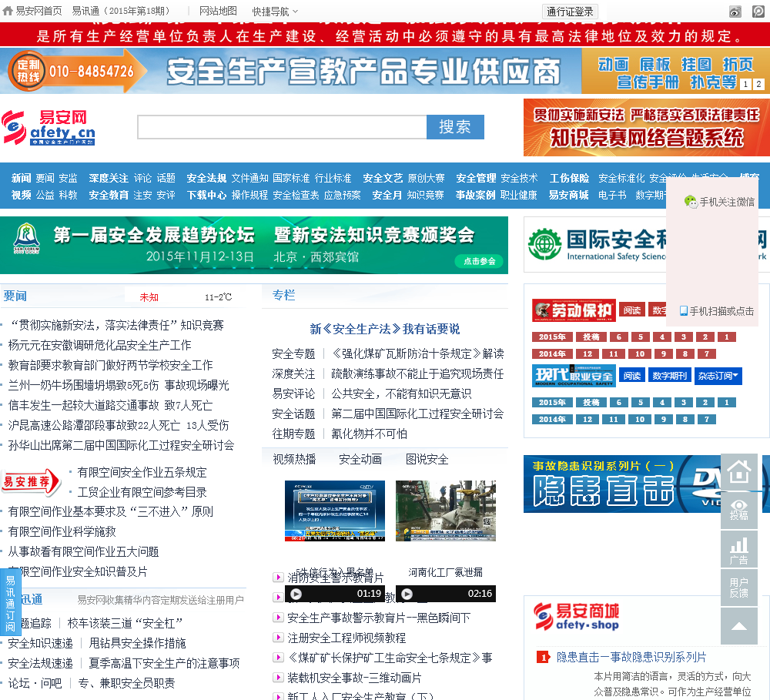Open the 河南化工厂氨泄漏 video thumbnail
Screen dimensions: 770x700
pyautogui.click(x=445, y=511)
